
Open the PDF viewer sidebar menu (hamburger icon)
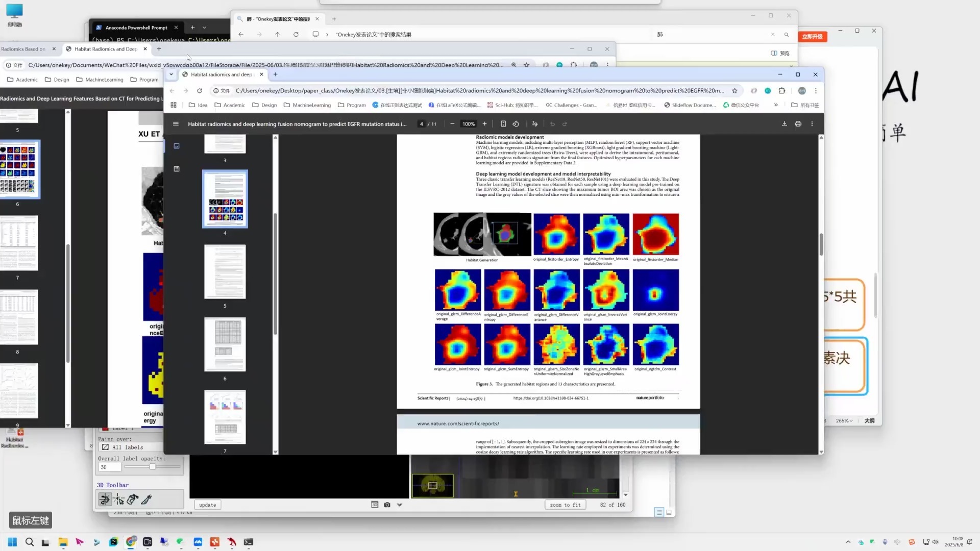pos(176,123)
